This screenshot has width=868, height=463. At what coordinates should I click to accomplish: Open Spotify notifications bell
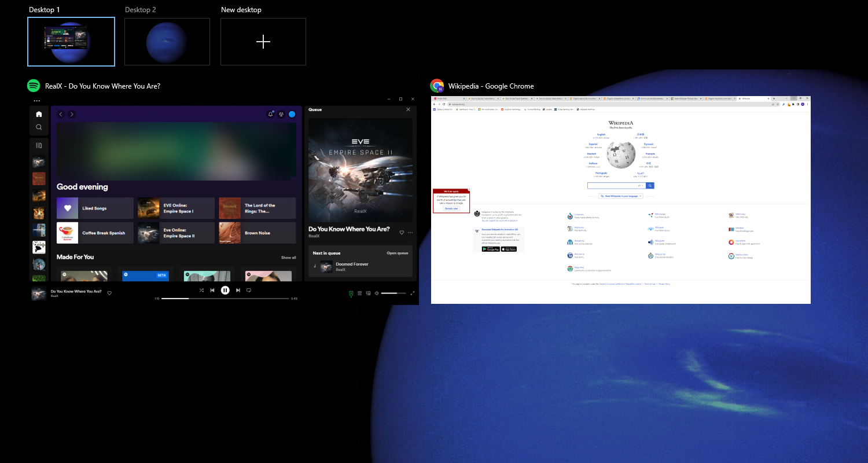[x=270, y=114]
